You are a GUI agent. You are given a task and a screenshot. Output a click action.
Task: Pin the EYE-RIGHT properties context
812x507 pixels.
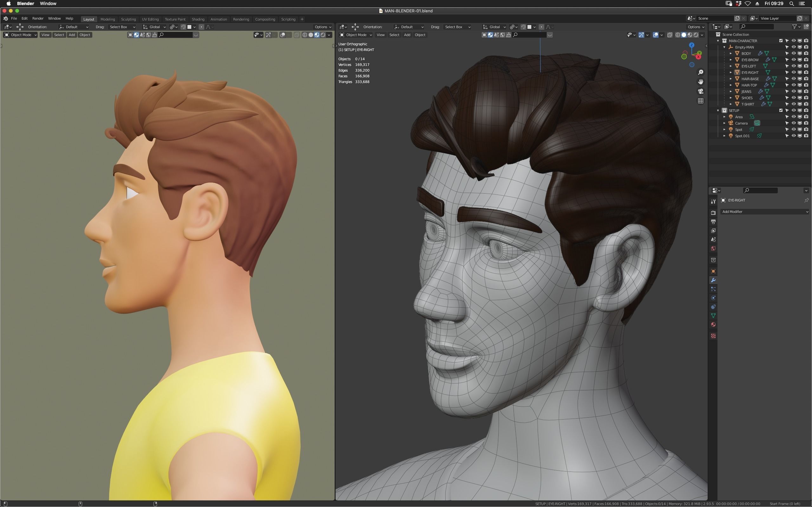tap(806, 200)
